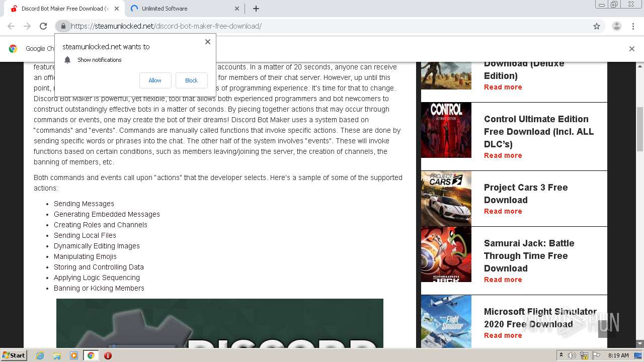The height and width of the screenshot is (362, 644).
Task: Click the "Manipulating Emojis" list item
Action: tap(85, 256)
